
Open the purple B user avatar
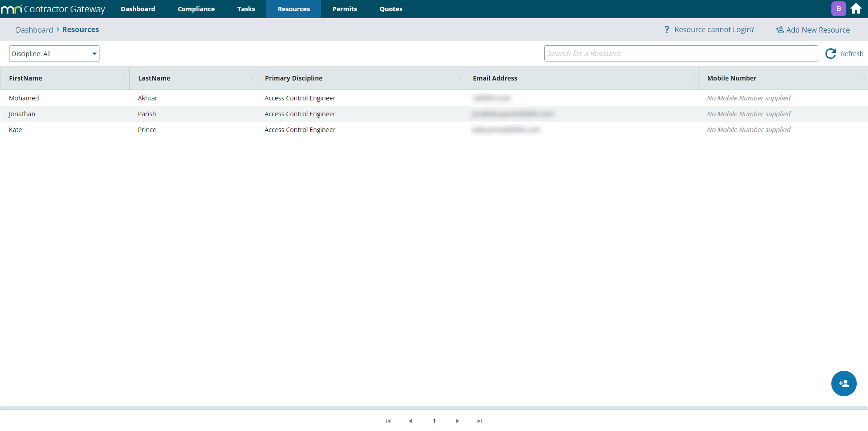tap(839, 9)
